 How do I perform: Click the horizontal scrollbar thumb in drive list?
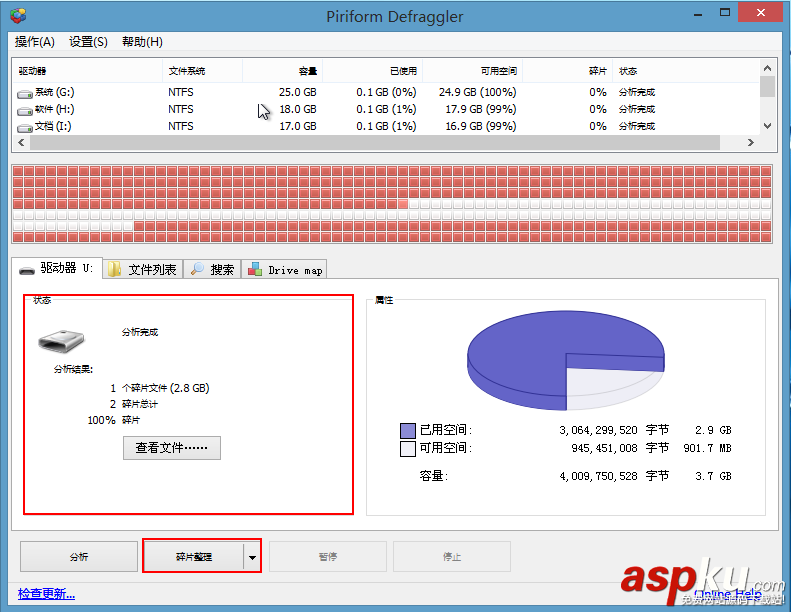[375, 143]
